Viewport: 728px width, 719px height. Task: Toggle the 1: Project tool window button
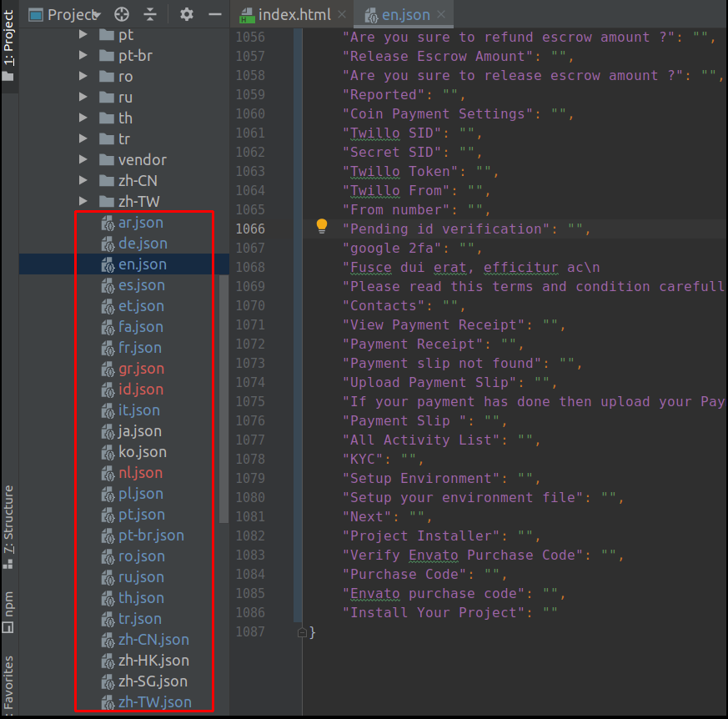(x=8, y=43)
